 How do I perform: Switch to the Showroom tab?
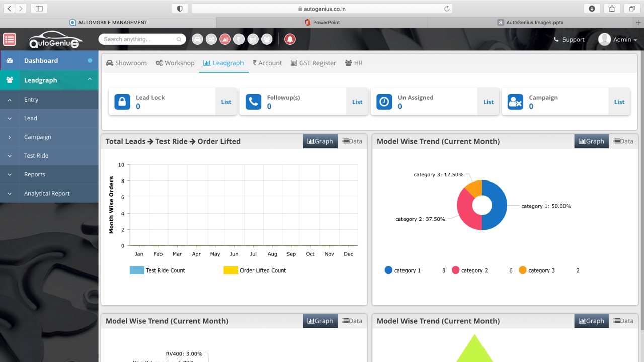click(126, 63)
